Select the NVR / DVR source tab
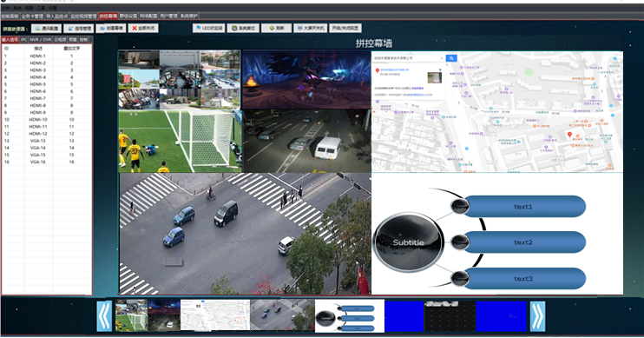This screenshot has height=338, width=644. point(40,39)
